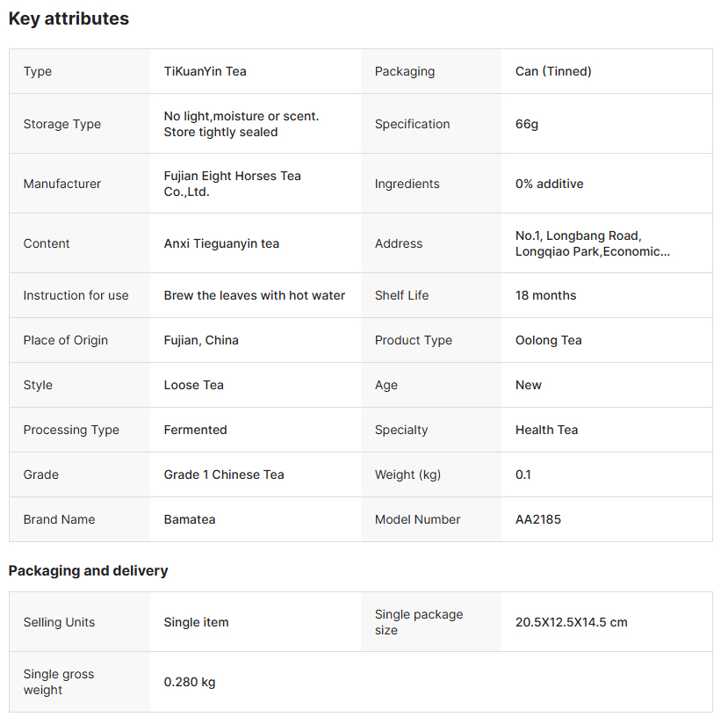Image resolution: width=728 pixels, height=717 pixels.
Task: Select the Anxi Tieguanyin tea content value
Action: (221, 243)
